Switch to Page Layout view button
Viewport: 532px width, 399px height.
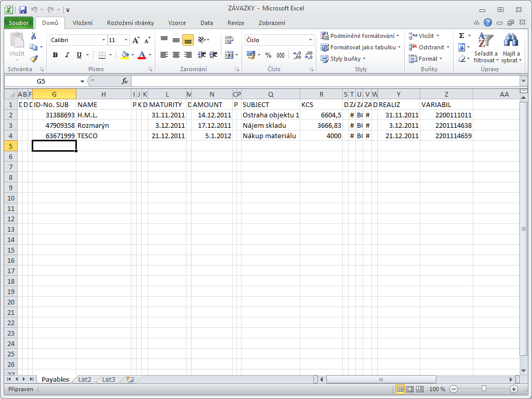click(410, 389)
